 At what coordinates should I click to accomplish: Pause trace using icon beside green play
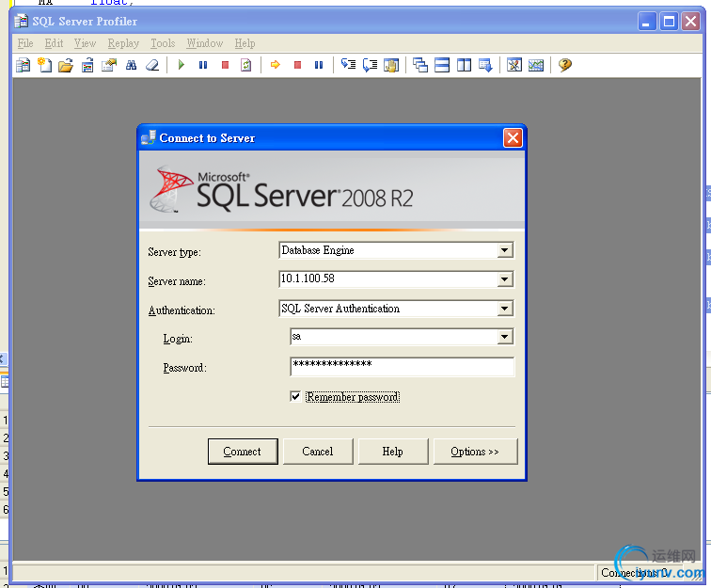pos(203,65)
